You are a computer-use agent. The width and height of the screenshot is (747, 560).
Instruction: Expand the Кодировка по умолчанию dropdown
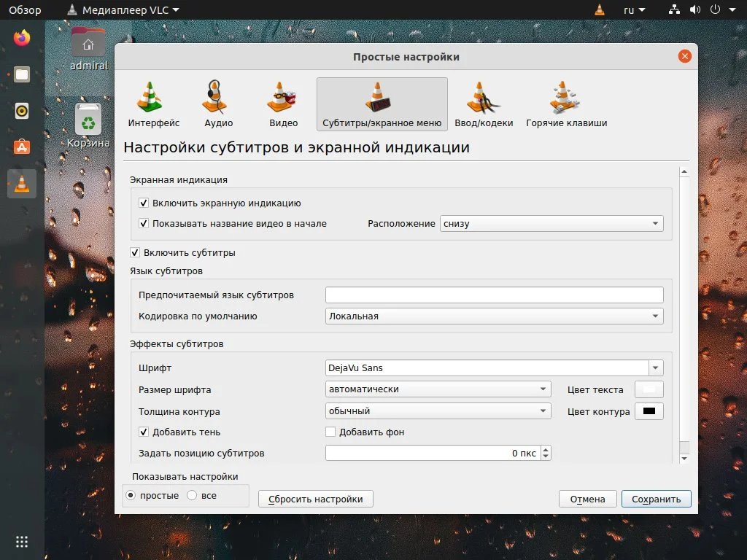(494, 316)
